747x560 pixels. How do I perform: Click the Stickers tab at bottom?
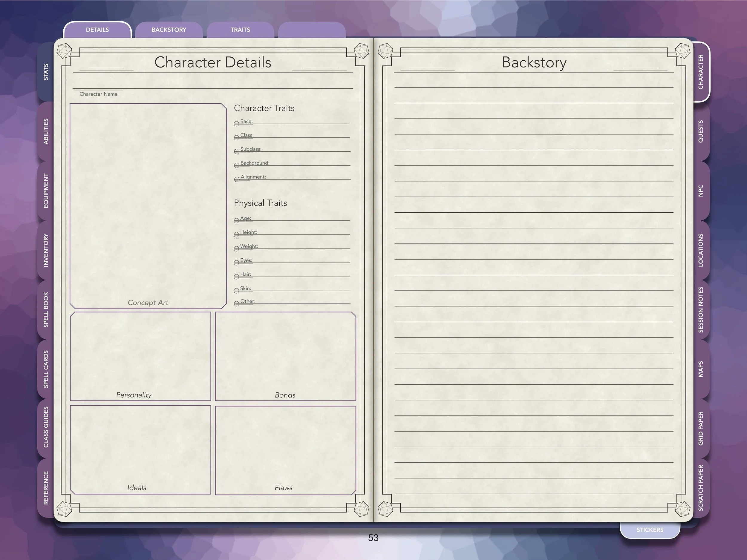pos(650,530)
